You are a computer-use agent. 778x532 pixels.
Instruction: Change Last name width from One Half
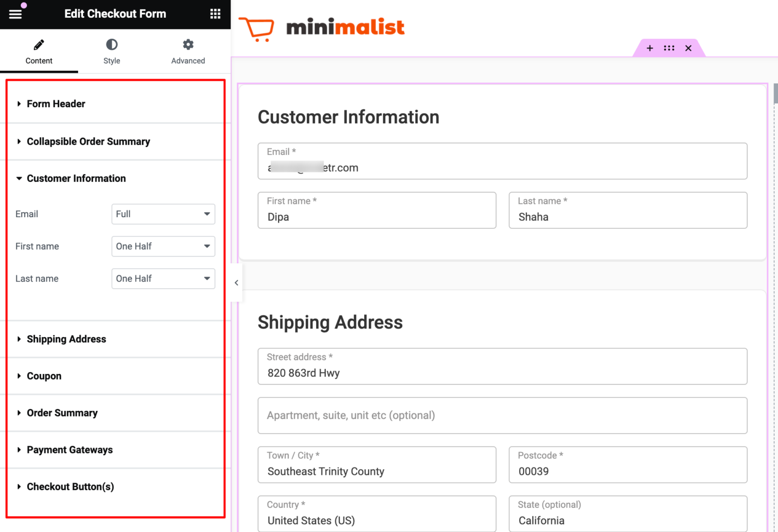tap(163, 278)
